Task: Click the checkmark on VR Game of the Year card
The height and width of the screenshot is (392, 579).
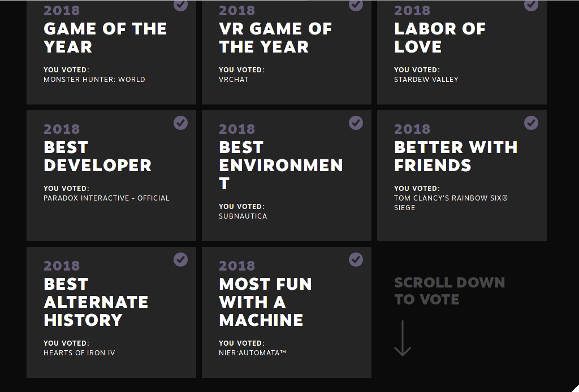Action: tap(356, 6)
